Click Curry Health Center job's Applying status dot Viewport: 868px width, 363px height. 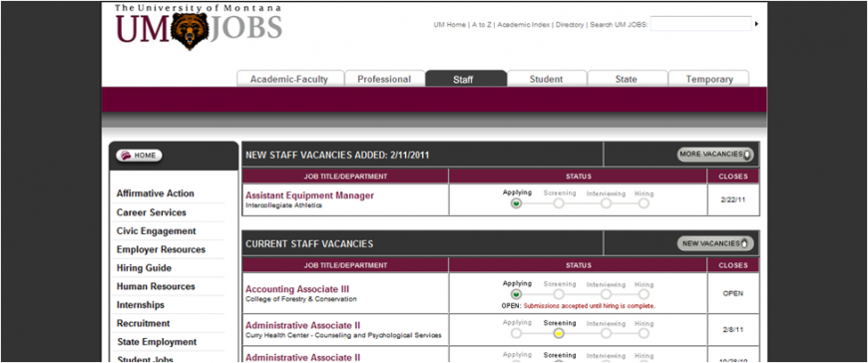517,333
